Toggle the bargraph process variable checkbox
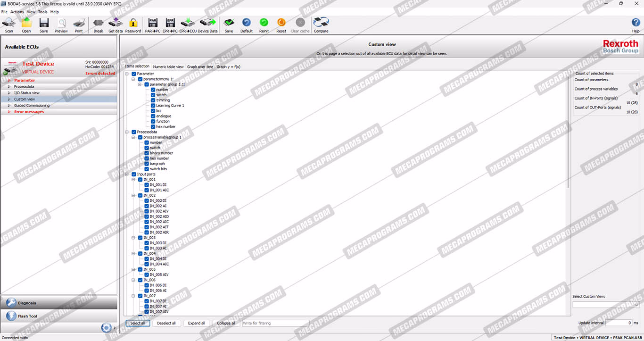The height and width of the screenshot is (341, 644). coord(147,164)
